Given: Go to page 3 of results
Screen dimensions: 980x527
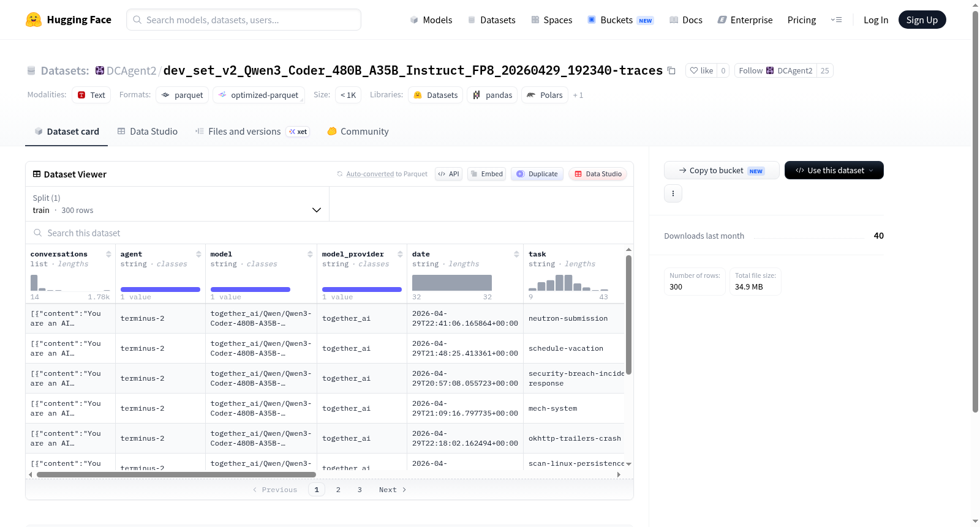Looking at the screenshot, I should coord(360,490).
